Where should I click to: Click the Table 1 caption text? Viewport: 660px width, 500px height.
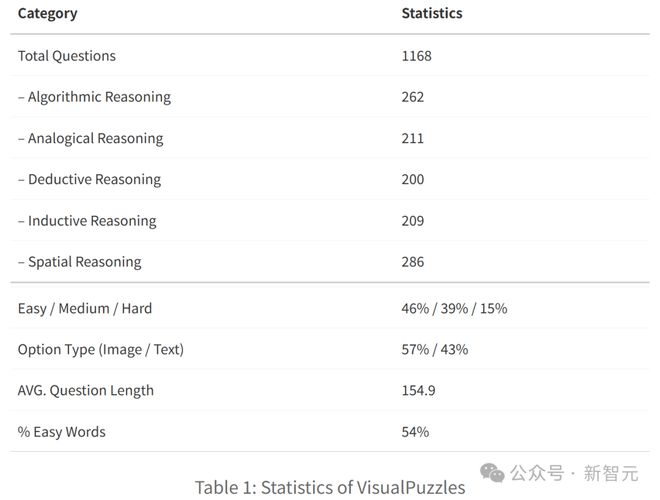[330, 487]
